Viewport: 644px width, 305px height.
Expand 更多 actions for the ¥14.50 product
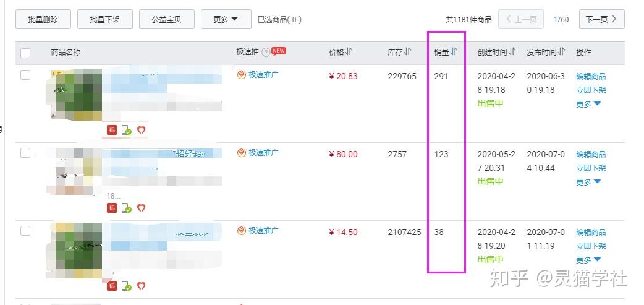click(x=588, y=260)
